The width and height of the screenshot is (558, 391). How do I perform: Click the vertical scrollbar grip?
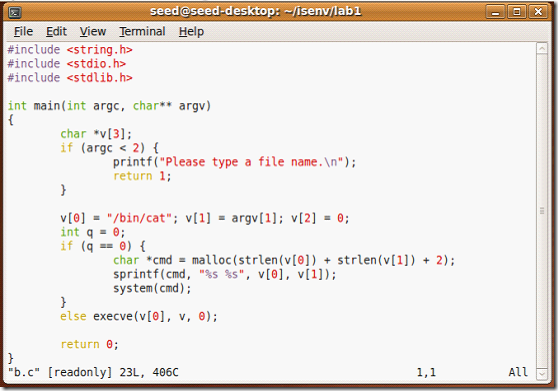coord(542,211)
